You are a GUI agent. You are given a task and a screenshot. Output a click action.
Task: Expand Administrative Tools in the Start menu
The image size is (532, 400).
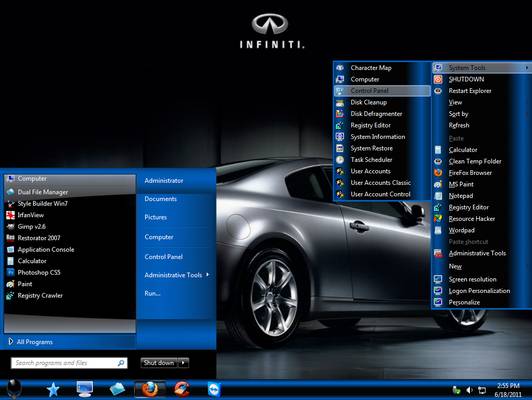tap(176, 275)
